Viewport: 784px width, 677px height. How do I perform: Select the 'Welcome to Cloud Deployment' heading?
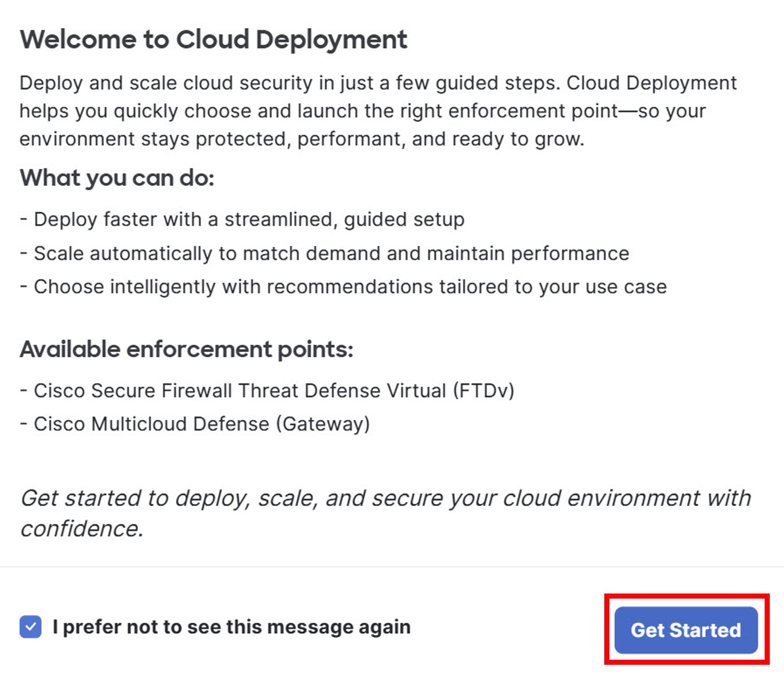214,40
